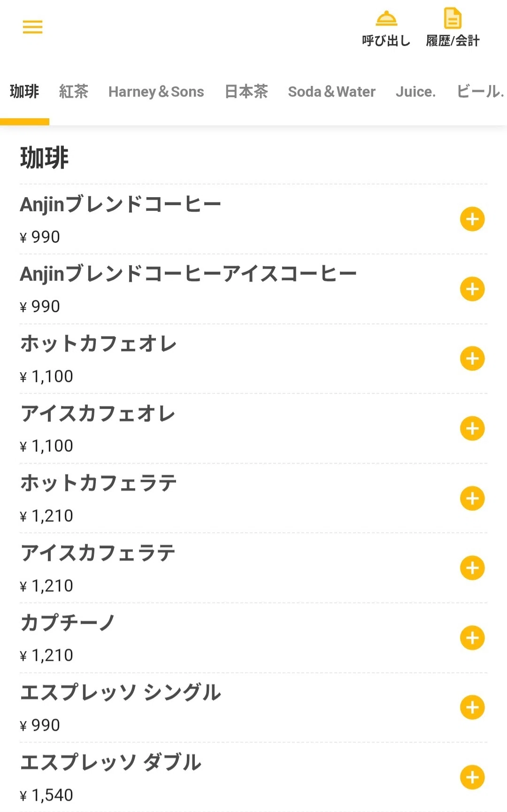Switch to Harney & Sons tab
Screen dimensions: 507x812
[x=156, y=92]
